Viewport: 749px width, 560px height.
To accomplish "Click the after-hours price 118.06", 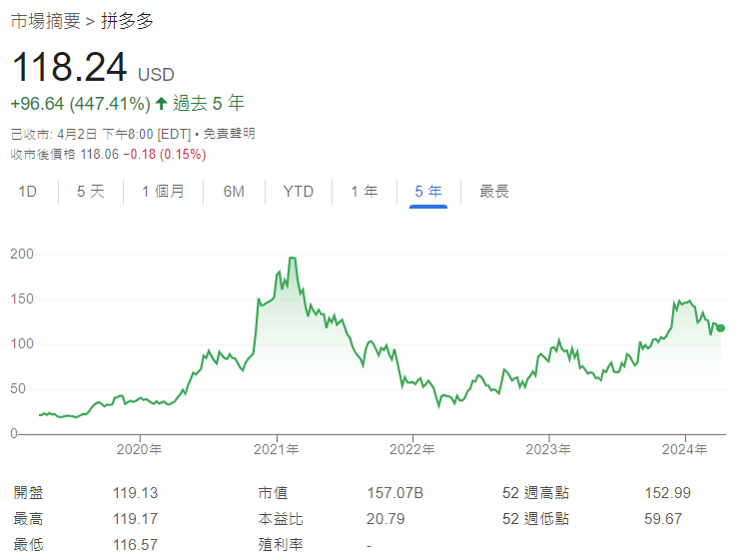I will coord(99,154).
